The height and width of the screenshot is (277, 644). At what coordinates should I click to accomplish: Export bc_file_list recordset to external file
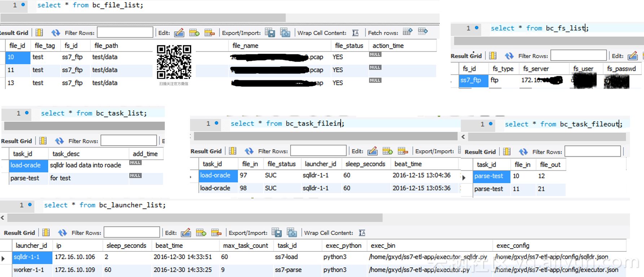[x=270, y=33]
